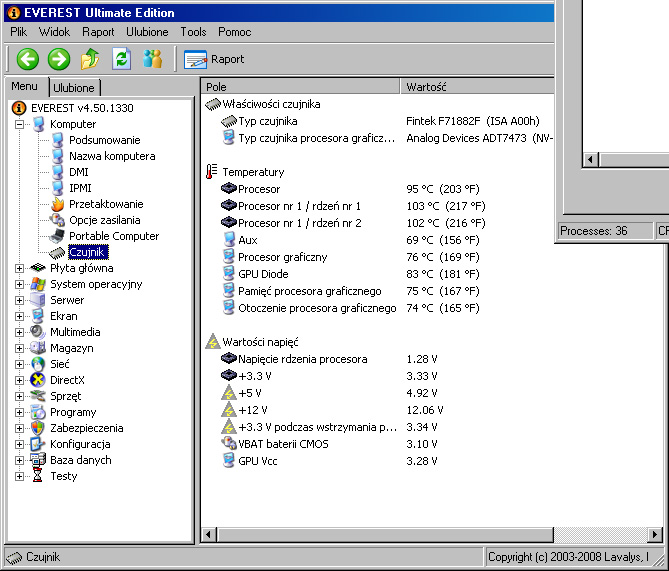Click the Przetaktowanie flame icon
This screenshot has height=571, width=669.
pyautogui.click(x=58, y=204)
